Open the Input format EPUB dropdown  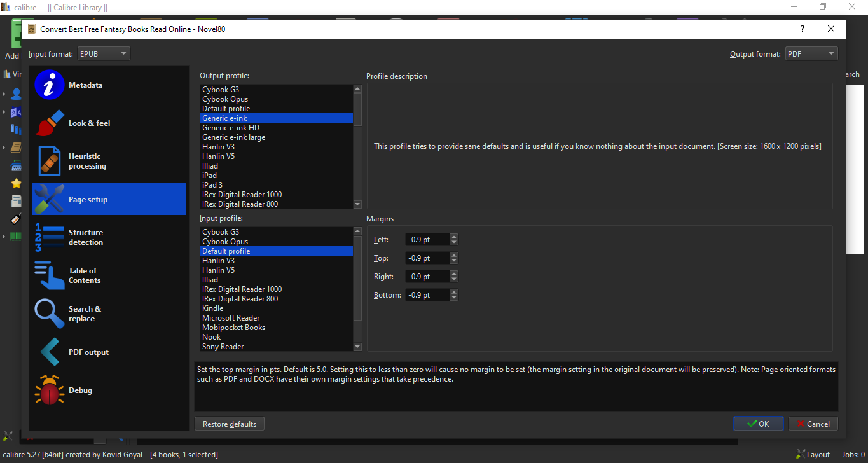pos(104,54)
